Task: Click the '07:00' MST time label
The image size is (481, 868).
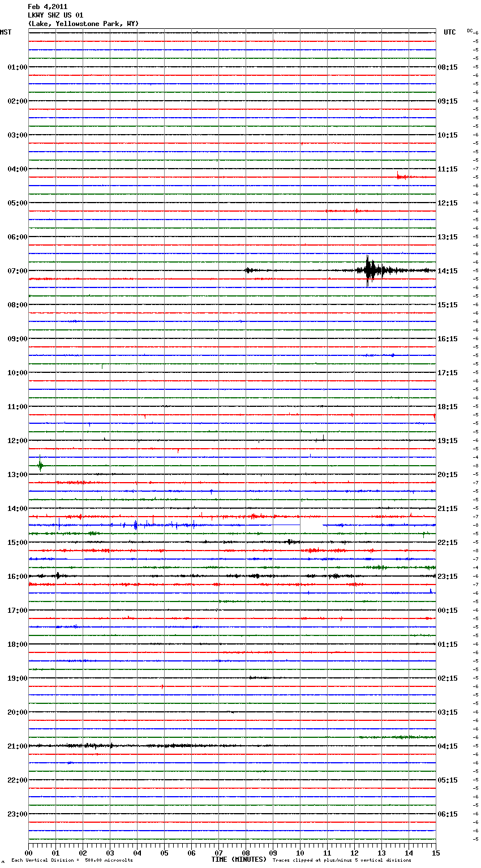Action: pos(17,271)
